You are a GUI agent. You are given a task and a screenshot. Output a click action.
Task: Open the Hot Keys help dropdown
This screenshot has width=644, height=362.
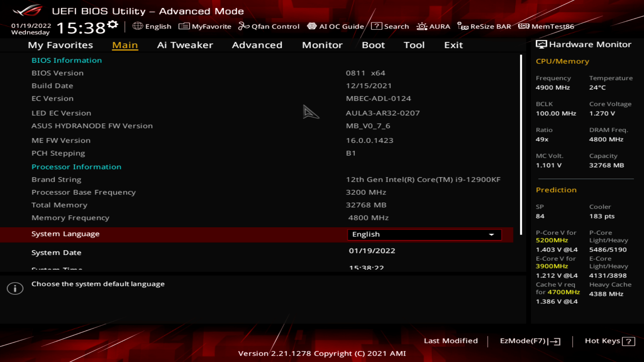coord(609,341)
